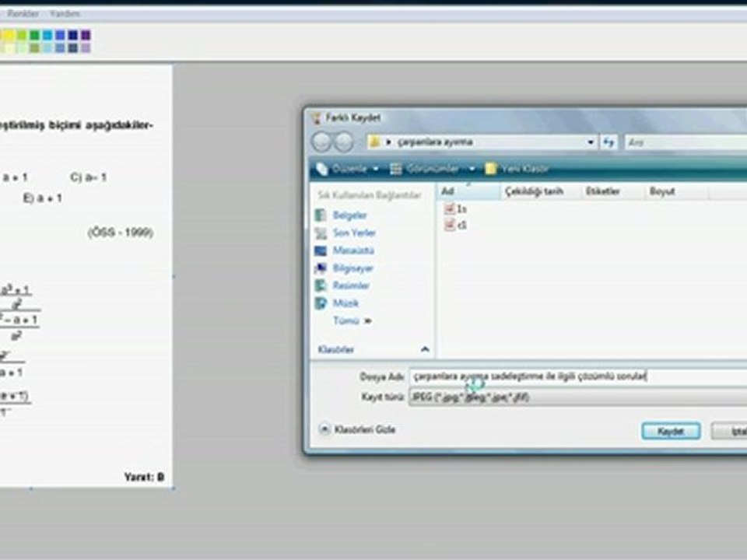The image size is (747, 560).
Task: Create a new folder with Yeni Klasör
Action: tap(517, 169)
